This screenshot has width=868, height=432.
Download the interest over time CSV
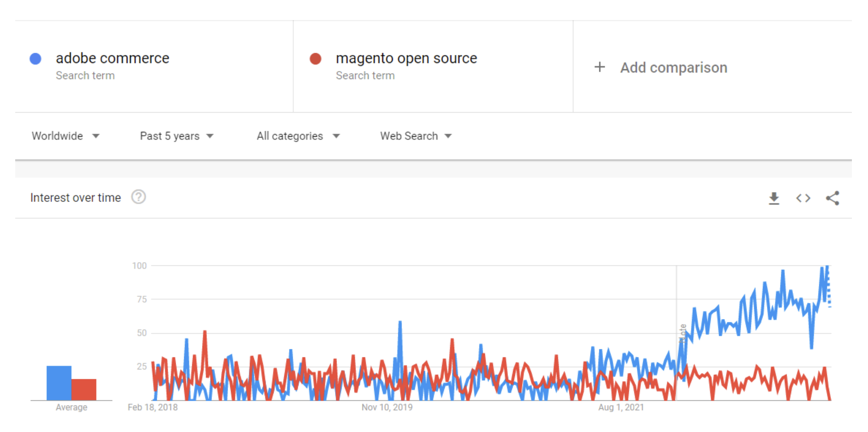pyautogui.click(x=774, y=198)
